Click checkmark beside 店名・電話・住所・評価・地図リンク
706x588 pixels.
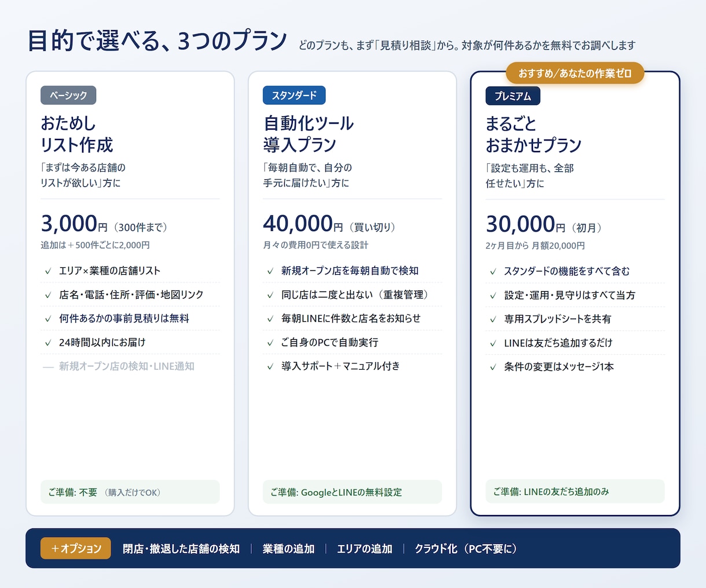48,295
